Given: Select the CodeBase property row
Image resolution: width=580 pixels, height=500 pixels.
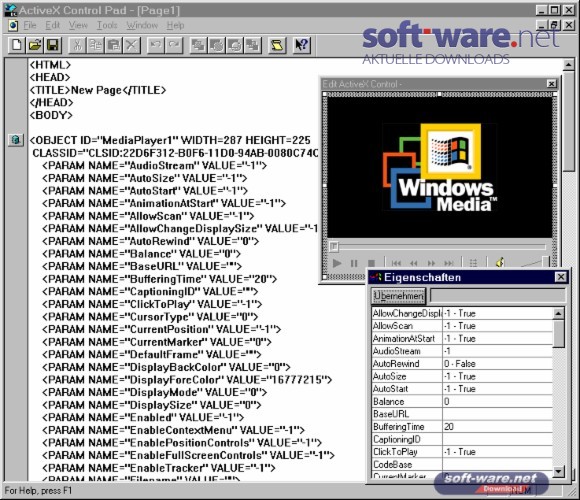Looking at the screenshot, I should point(462,464).
